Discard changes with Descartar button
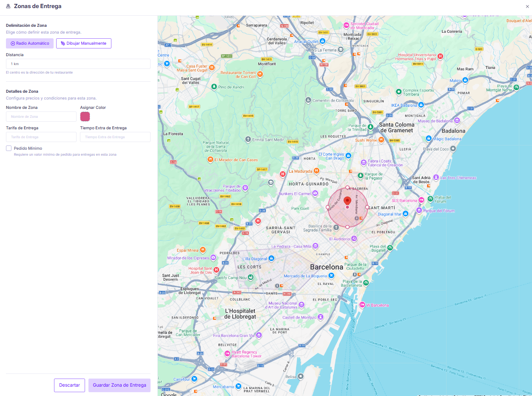The image size is (532, 396). coord(69,385)
